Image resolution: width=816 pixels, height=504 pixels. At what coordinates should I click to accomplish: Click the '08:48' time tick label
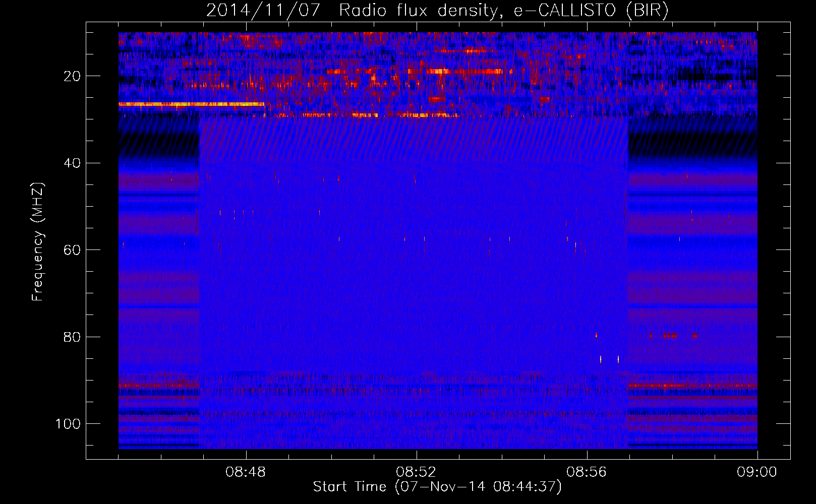(246, 472)
